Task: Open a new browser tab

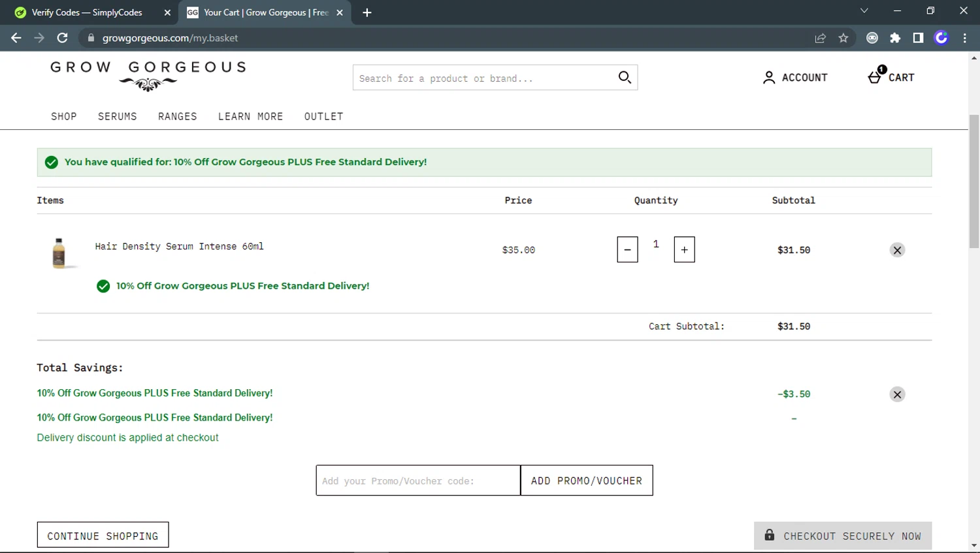Action: coord(367,12)
